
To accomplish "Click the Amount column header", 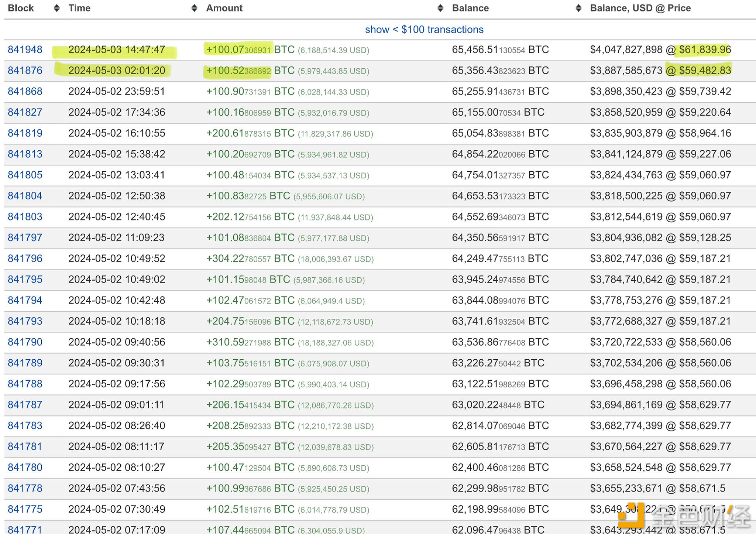I will point(224,8).
